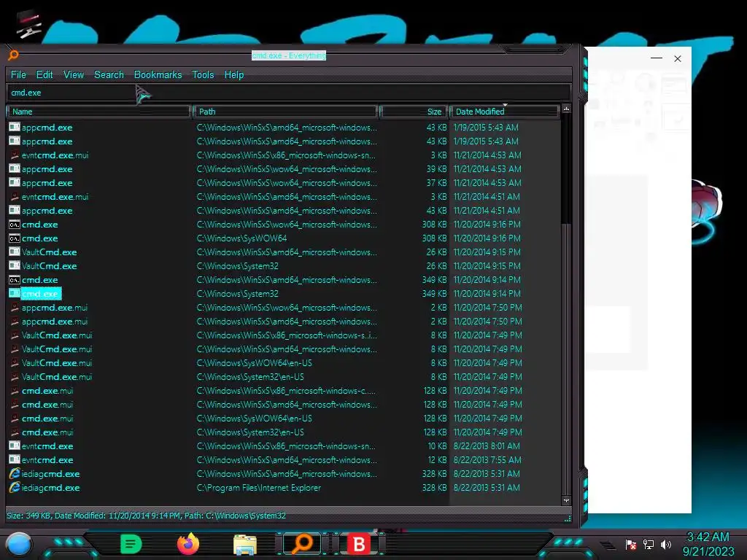Open the Search menu
This screenshot has width=747, height=560.
click(109, 75)
